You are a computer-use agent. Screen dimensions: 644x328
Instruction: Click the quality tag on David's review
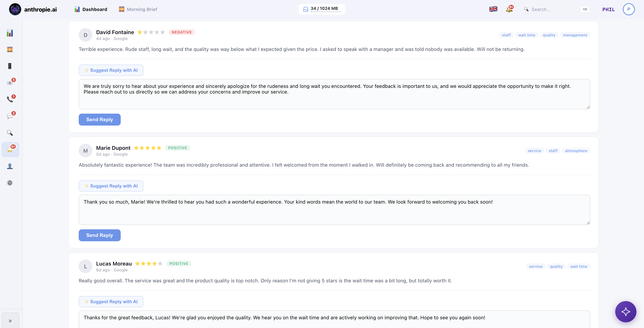[x=549, y=35]
